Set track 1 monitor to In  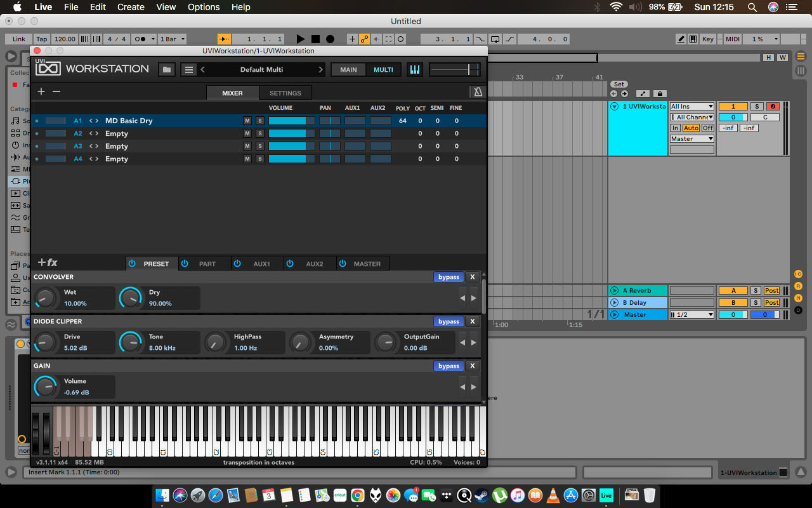[x=676, y=128]
